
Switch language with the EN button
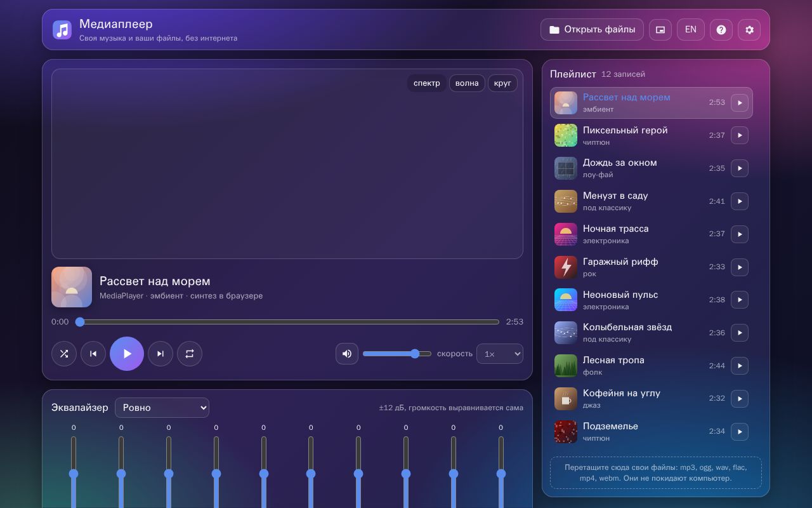691,29
